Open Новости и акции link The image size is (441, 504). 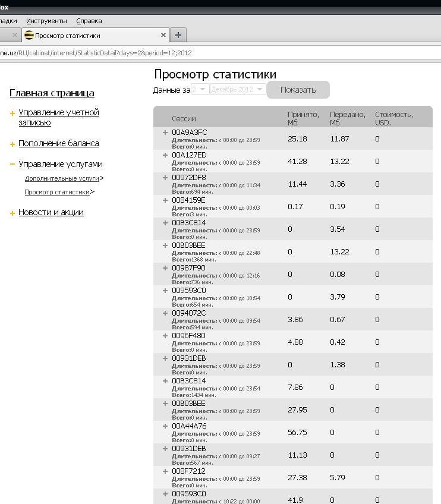pyautogui.click(x=51, y=212)
